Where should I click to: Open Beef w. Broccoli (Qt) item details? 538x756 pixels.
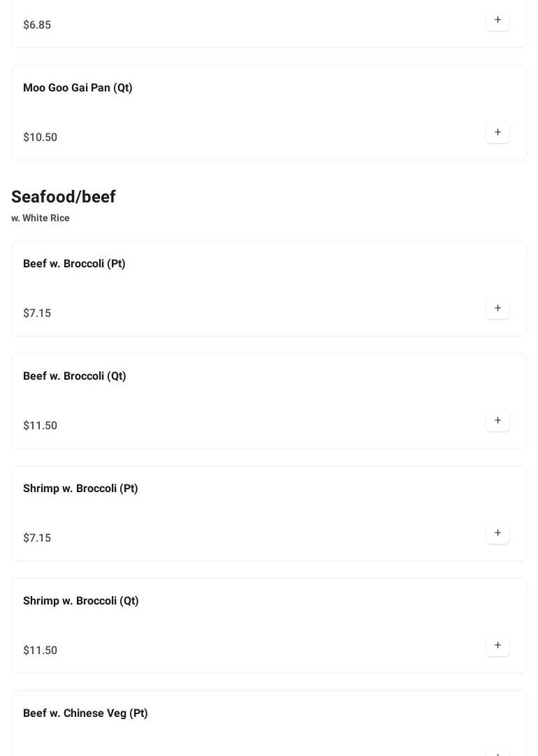click(x=75, y=376)
